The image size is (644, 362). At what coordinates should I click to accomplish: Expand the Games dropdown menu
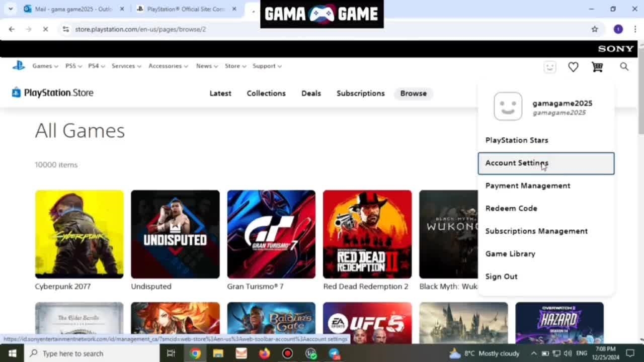(45, 66)
